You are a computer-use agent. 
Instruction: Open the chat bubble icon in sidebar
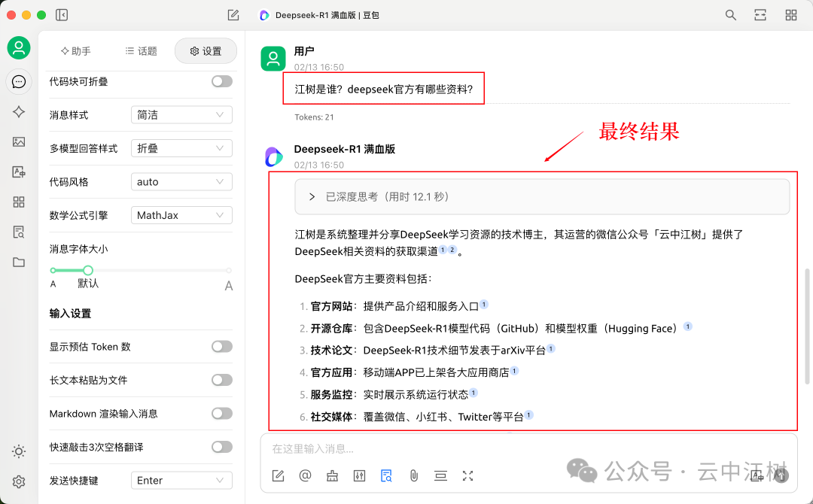(19, 82)
